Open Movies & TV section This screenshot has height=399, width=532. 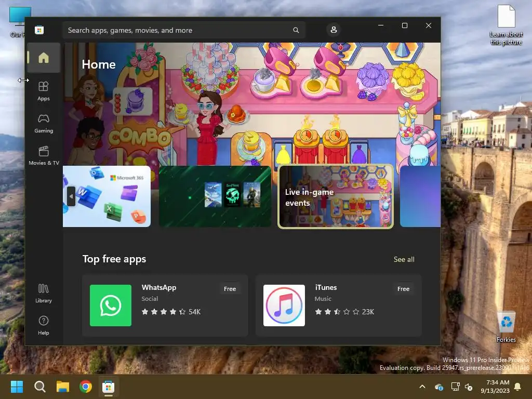[44, 156]
